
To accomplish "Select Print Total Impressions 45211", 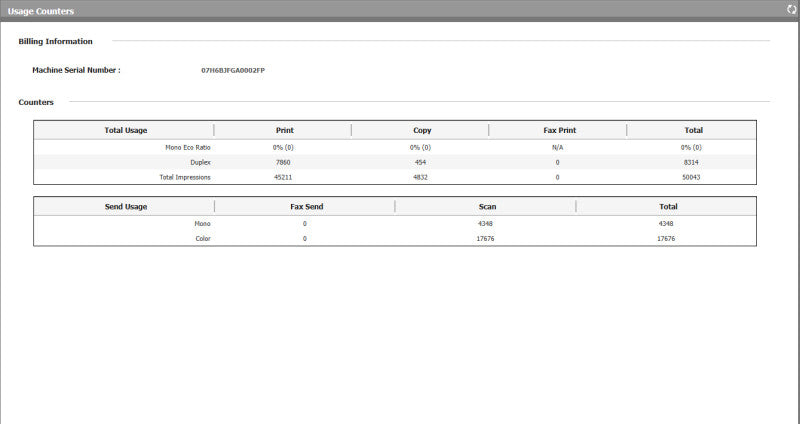I will coord(283,178).
